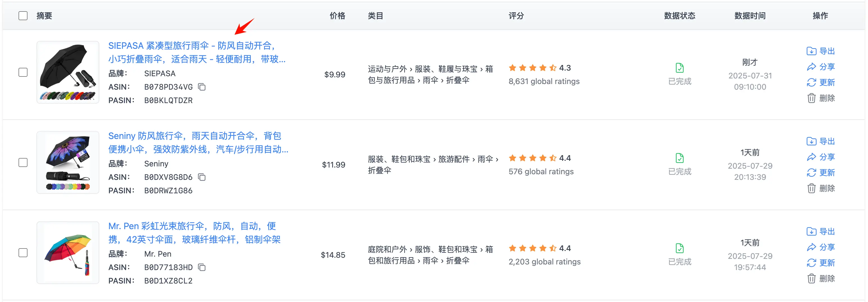Click export icon in Mr. Pen row
Image resolution: width=868 pixels, height=302 pixels.
(811, 231)
